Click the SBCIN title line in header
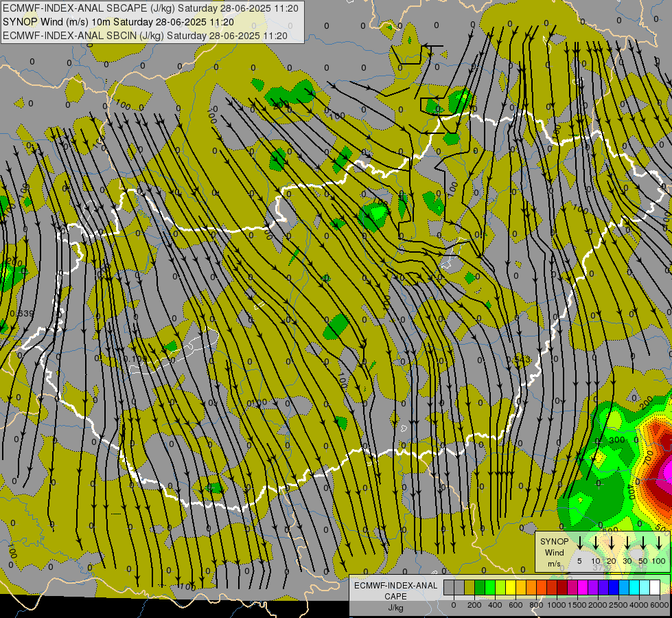Screen dimensions: 672x618 tap(145, 36)
